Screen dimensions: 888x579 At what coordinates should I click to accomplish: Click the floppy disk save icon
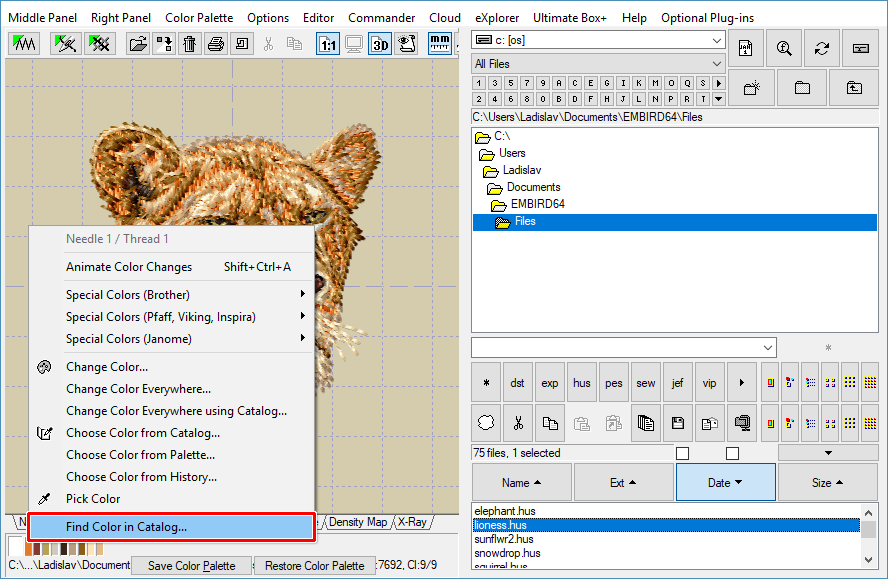tap(678, 423)
